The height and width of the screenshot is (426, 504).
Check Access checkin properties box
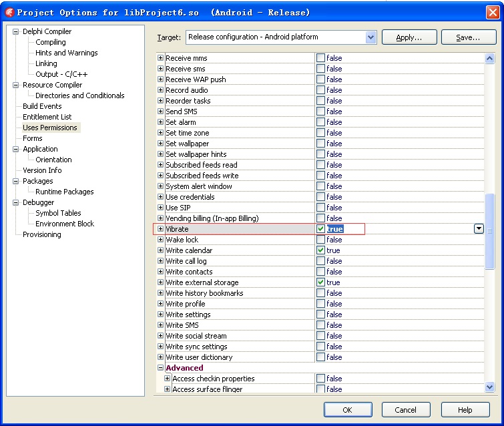320,379
